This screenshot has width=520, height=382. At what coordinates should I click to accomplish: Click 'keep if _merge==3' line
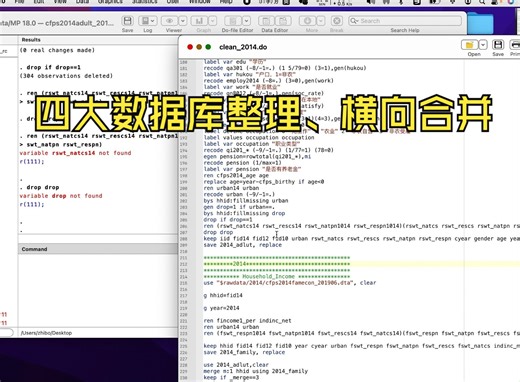[x=231, y=378]
